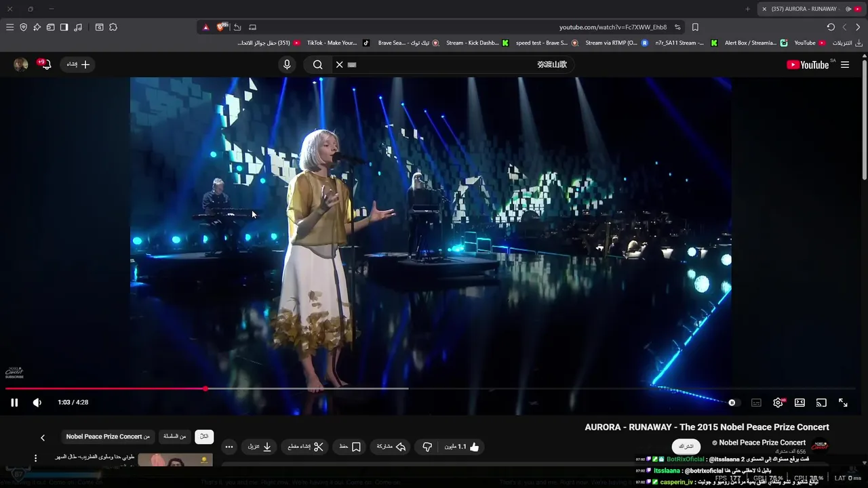Click into the YouTube search field
868x488 pixels.
(x=454, y=64)
